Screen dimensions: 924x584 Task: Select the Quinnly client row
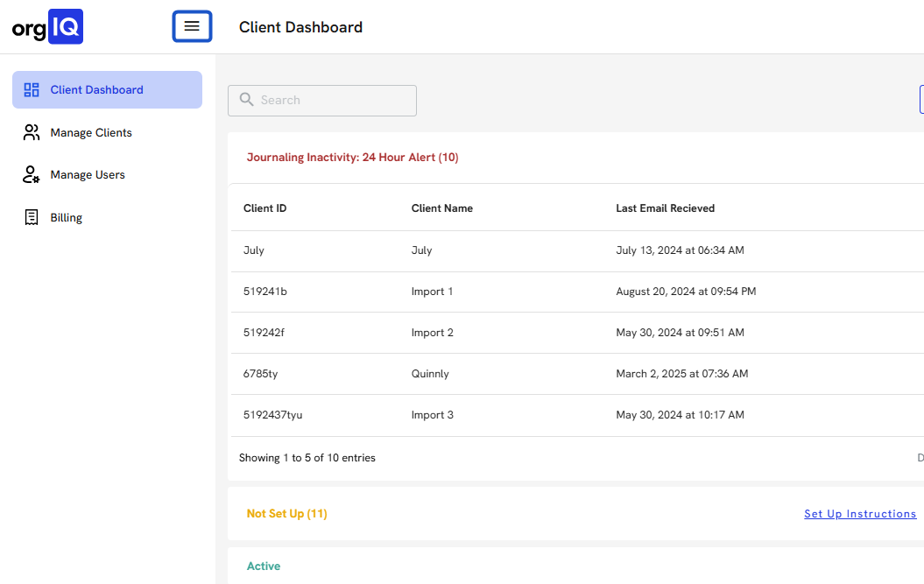tap(430, 374)
